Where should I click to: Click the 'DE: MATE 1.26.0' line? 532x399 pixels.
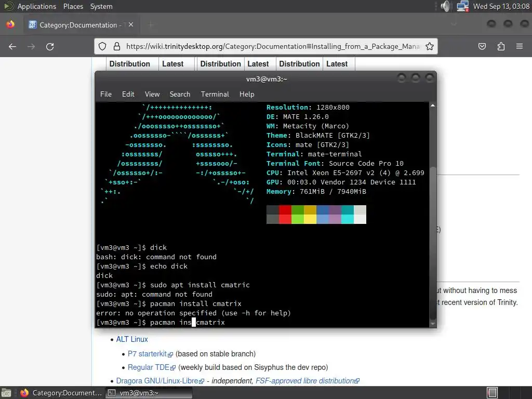click(x=298, y=117)
